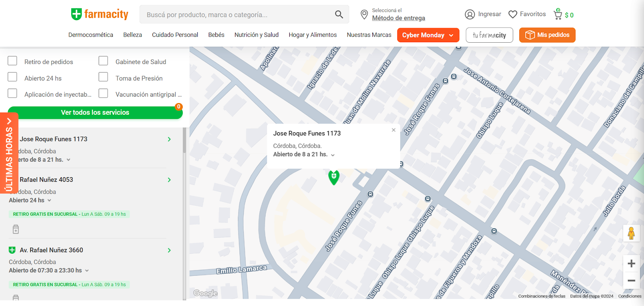Screen dimensions: 644x306
Task: Click Combinaciones de teclas on map
Action: pos(542,296)
